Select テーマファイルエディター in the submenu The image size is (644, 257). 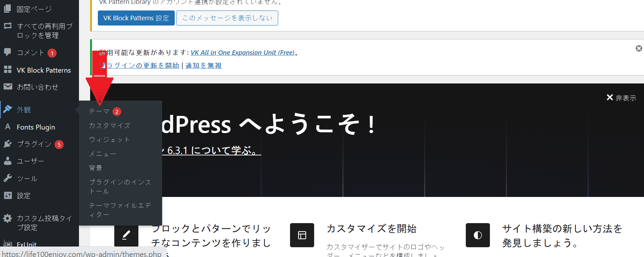[120, 210]
